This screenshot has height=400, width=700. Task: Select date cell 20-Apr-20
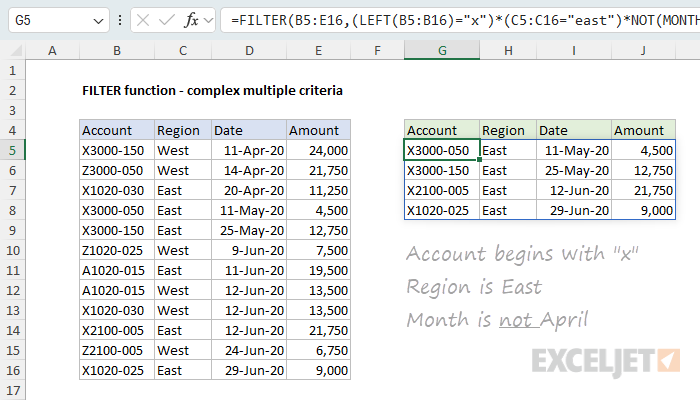click(249, 191)
